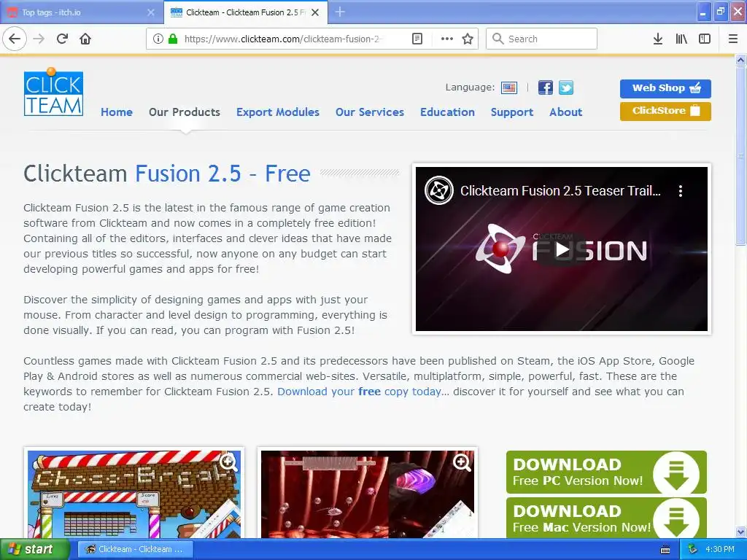This screenshot has height=560, width=747.
Task: Open Clickteam Twitter page icon
Action: click(x=566, y=87)
